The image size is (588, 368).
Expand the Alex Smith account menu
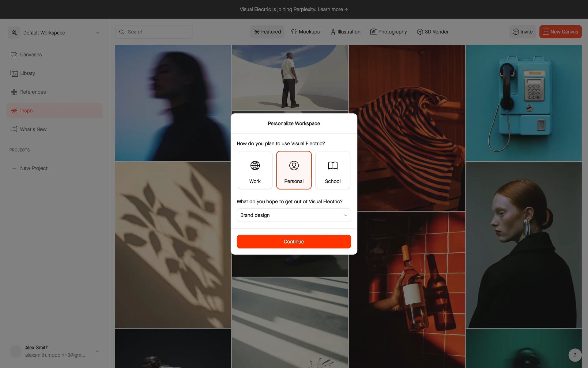pos(97,351)
